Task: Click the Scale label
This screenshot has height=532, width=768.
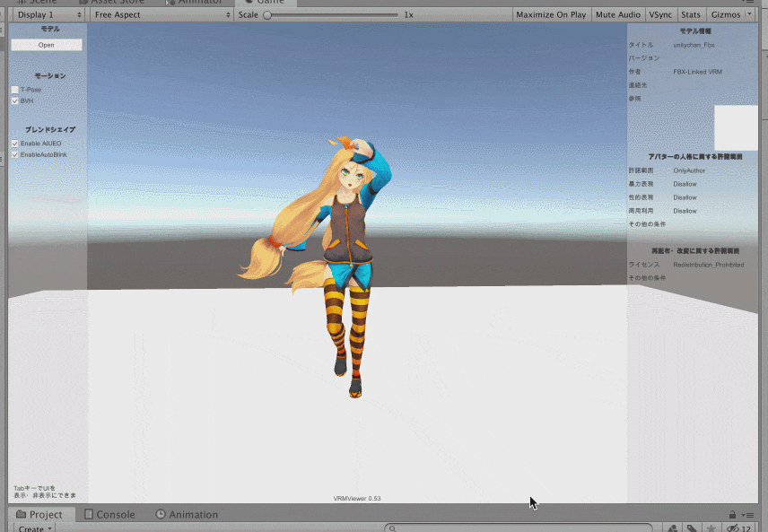Action: point(248,14)
